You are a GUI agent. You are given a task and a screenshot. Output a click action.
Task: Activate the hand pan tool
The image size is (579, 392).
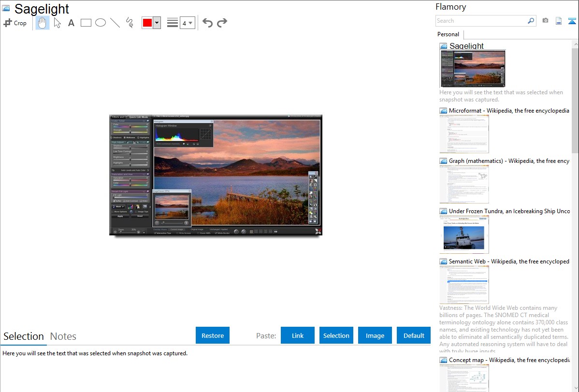43,23
